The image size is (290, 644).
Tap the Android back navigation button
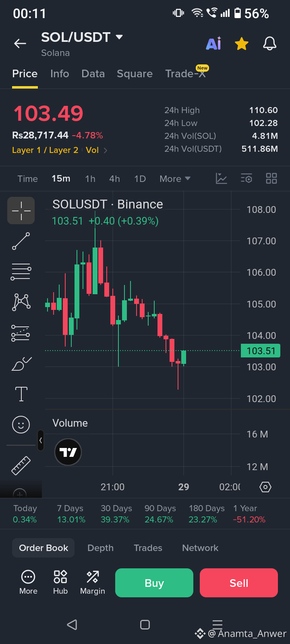coord(72,625)
